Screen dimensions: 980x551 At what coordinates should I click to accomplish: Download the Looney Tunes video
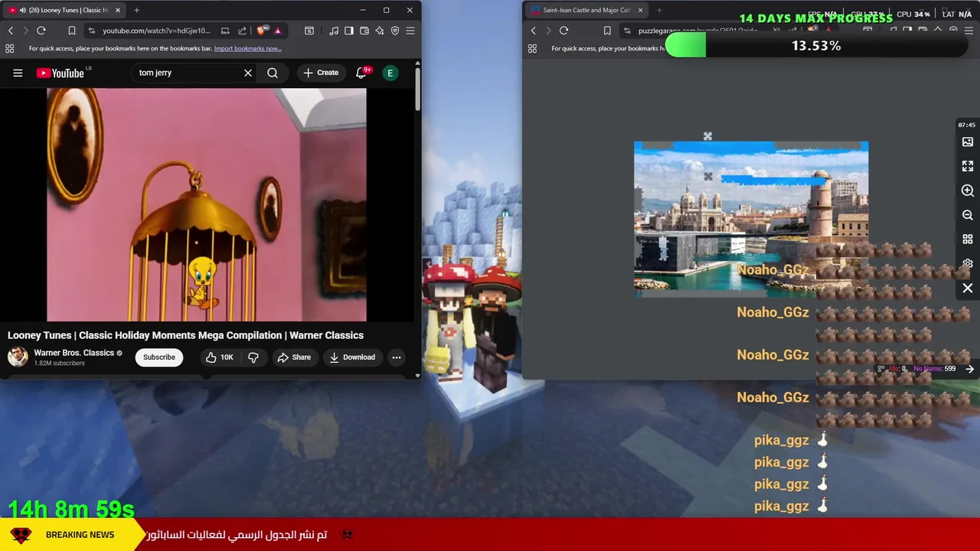coord(352,357)
